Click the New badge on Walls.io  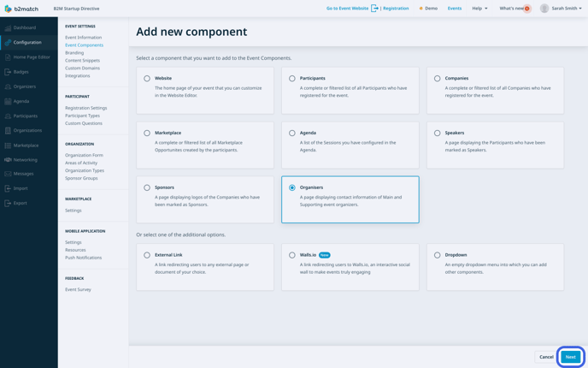325,255
